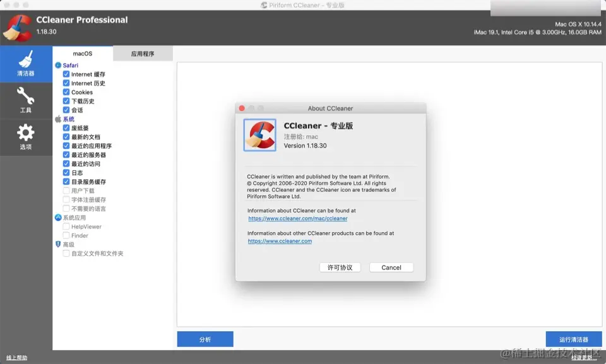Viewport: 606px width, 364px height.
Task: Open the 清洁器 cleaner sidebar section
Action: click(x=26, y=64)
